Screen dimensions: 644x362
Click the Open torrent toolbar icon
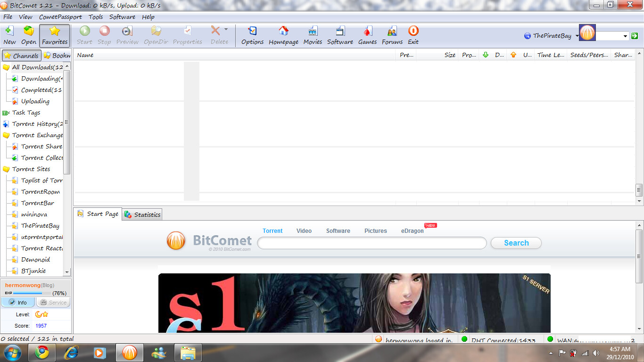tap(29, 35)
